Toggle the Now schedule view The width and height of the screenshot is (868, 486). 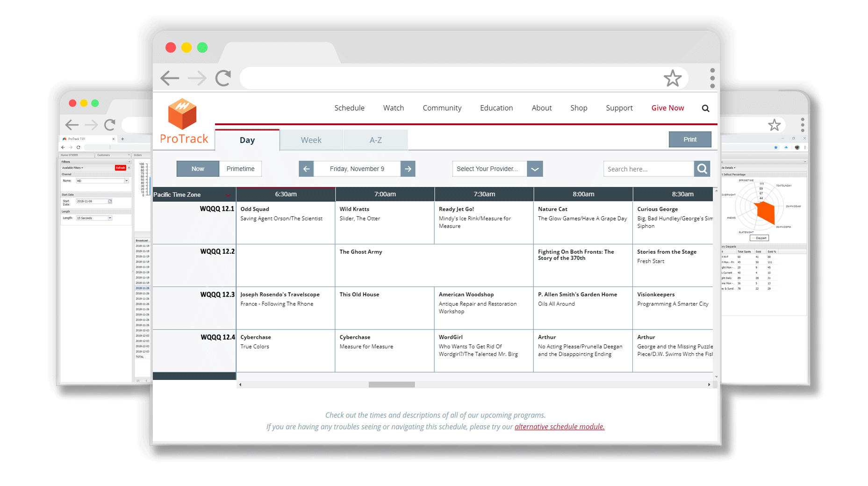pos(198,169)
